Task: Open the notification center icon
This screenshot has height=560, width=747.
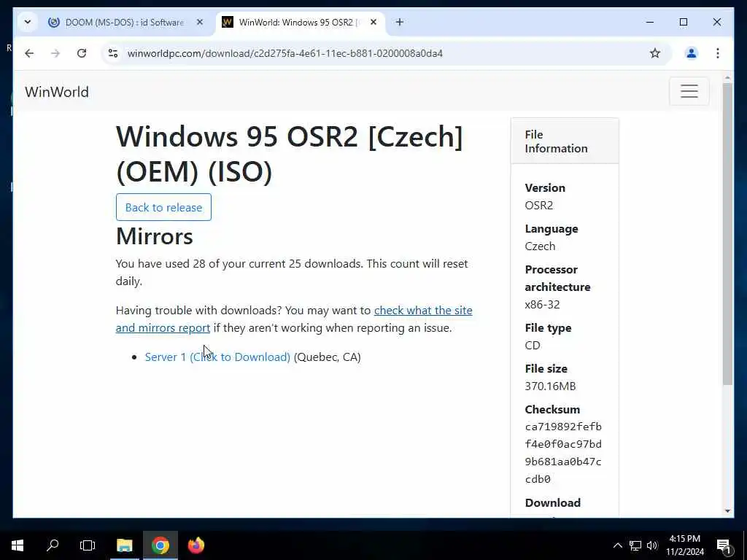Action: point(724,545)
